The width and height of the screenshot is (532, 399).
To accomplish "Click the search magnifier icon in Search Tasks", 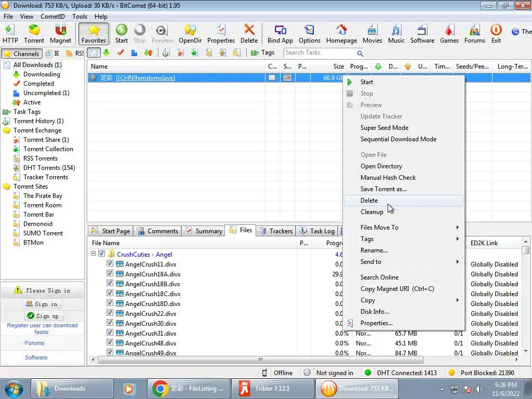I will point(360,54).
